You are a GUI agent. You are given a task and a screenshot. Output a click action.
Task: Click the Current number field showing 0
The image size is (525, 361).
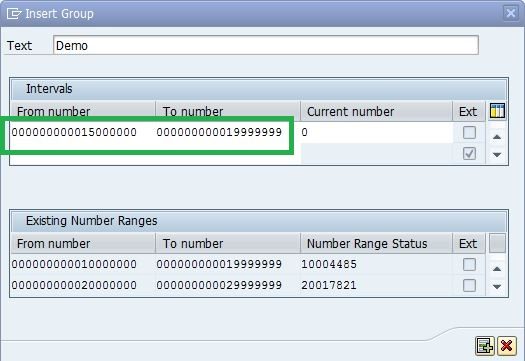(376, 132)
